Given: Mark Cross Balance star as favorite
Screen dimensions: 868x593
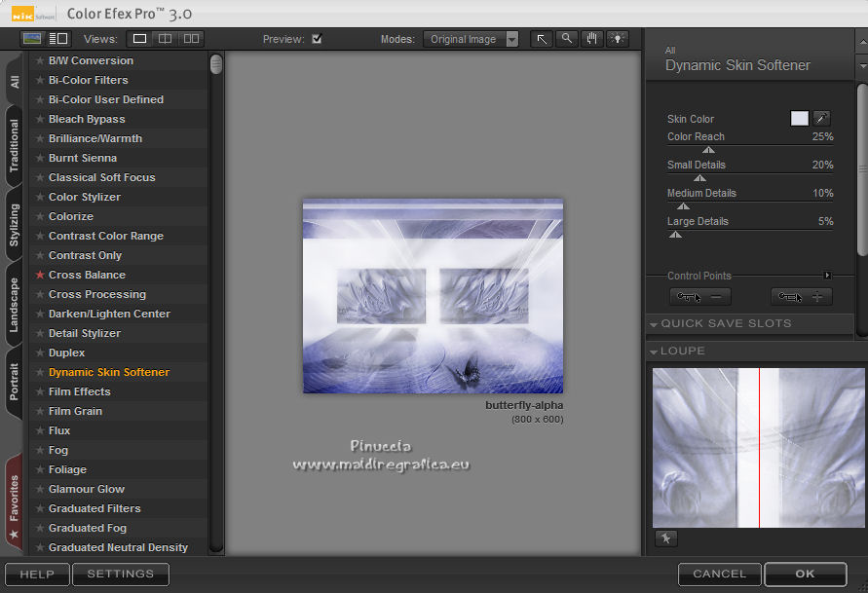Looking at the screenshot, I should (40, 275).
